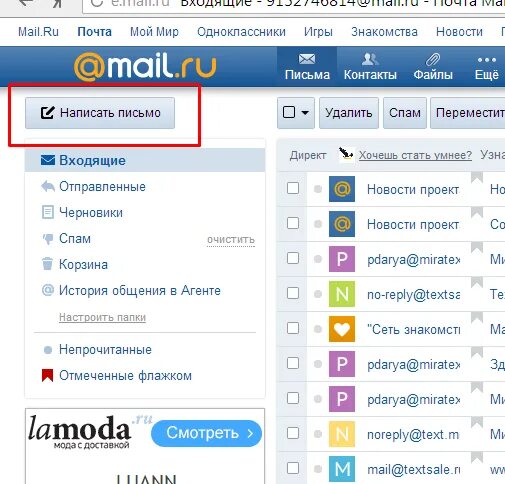Image resolution: width=505 pixels, height=484 pixels.
Task: Open the Переместить dropdown button
Action: pos(468,113)
